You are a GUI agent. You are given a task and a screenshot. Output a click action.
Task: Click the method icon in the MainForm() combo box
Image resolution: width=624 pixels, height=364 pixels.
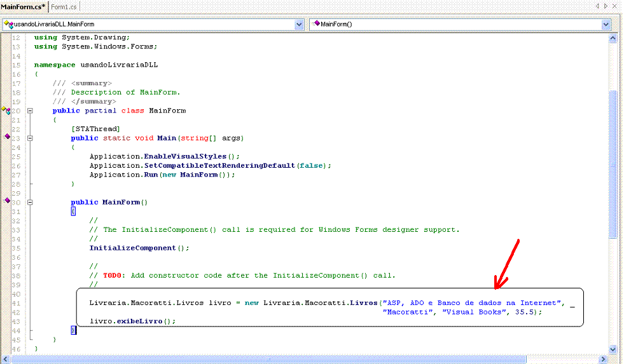coord(316,24)
